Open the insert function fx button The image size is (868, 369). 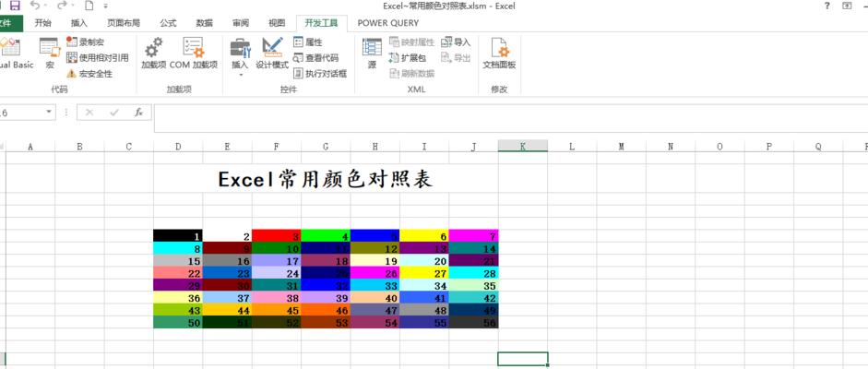point(139,113)
